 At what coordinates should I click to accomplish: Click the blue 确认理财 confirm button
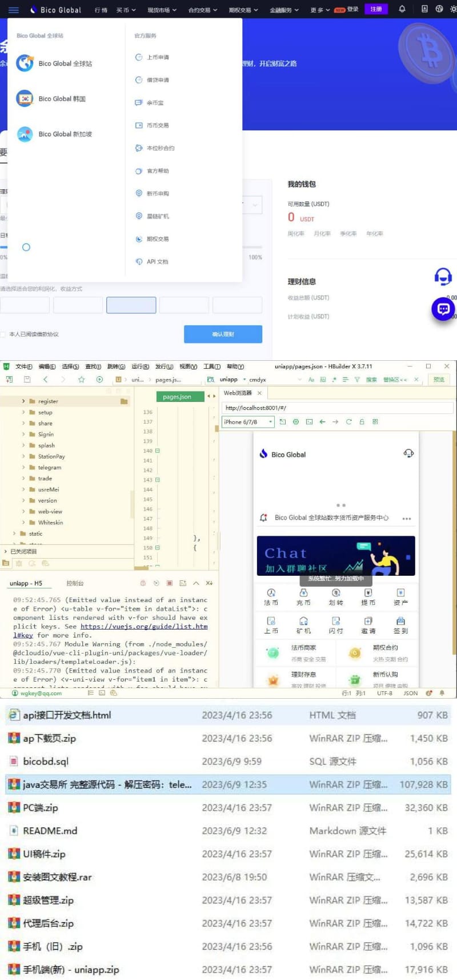click(223, 334)
